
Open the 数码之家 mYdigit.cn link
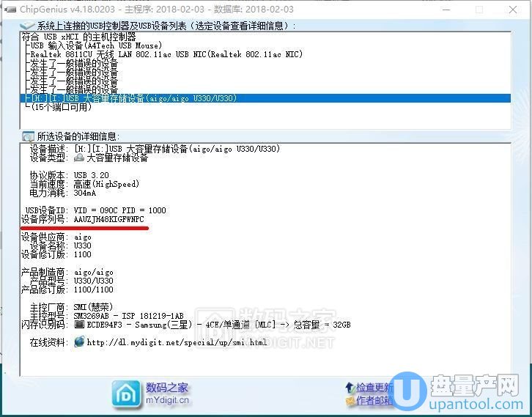click(x=167, y=394)
